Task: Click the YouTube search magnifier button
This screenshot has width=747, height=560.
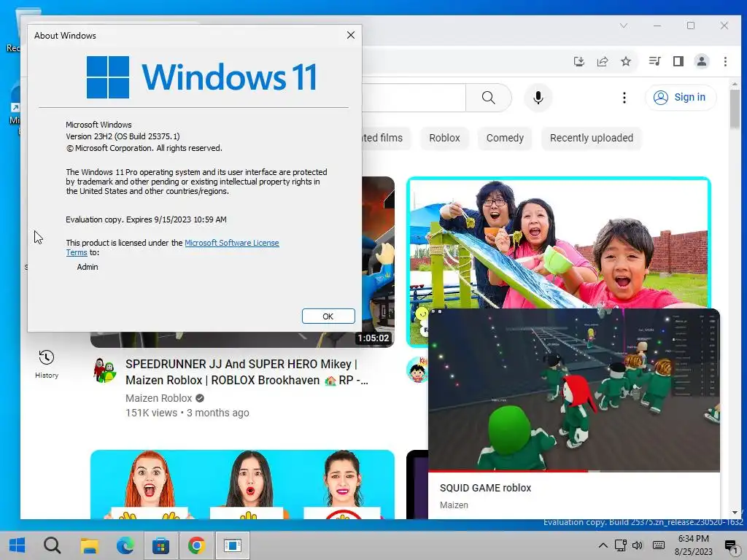Action: pyautogui.click(x=488, y=98)
